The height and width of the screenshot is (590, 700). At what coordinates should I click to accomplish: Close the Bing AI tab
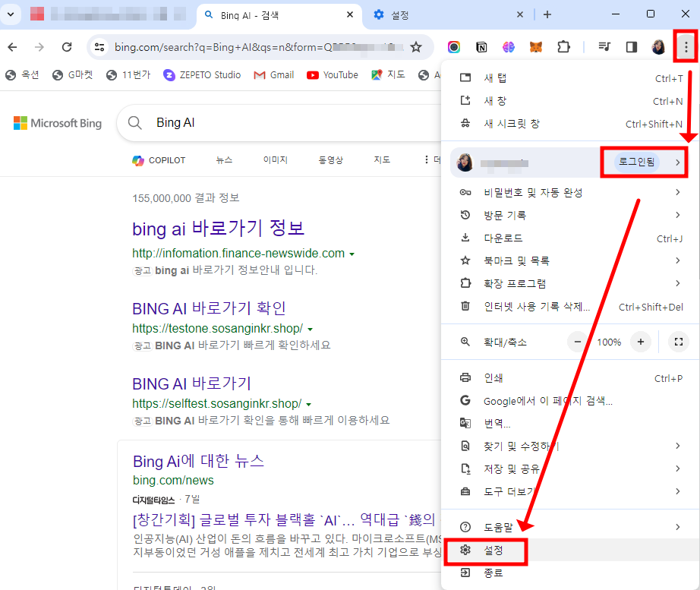tap(350, 14)
